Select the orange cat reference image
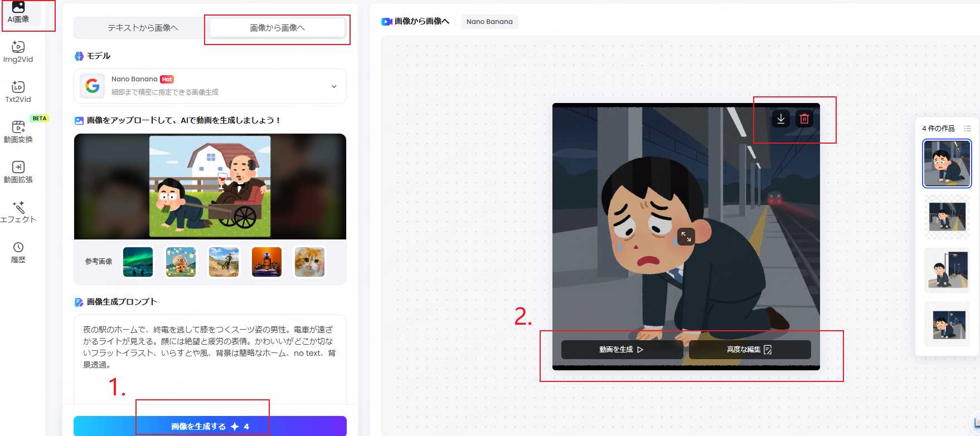This screenshot has width=980, height=436. coord(309,262)
